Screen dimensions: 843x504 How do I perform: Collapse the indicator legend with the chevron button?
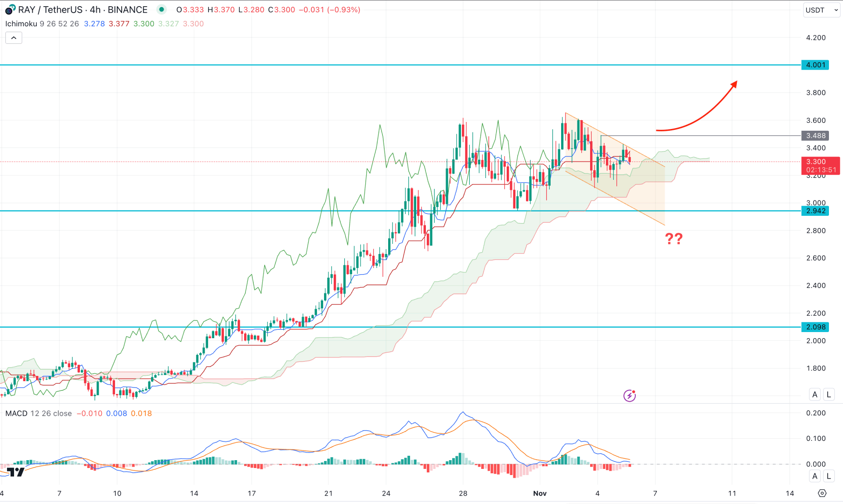click(x=14, y=38)
